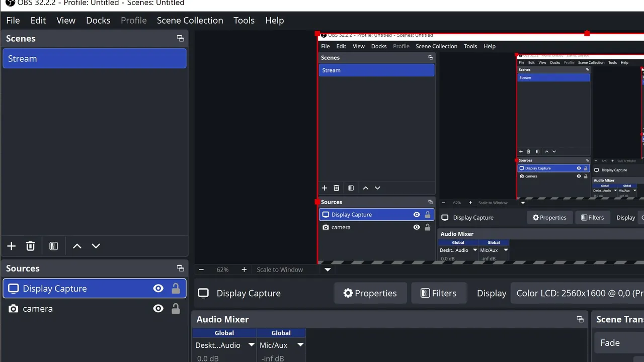Image resolution: width=644 pixels, height=362 pixels.
Task: Remove the selected scene using the trash icon
Action: pos(30,246)
